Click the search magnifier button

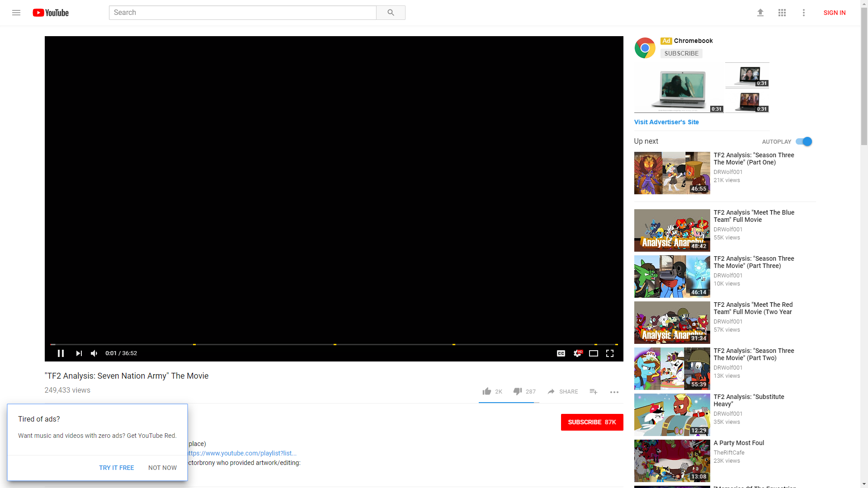[x=391, y=13]
